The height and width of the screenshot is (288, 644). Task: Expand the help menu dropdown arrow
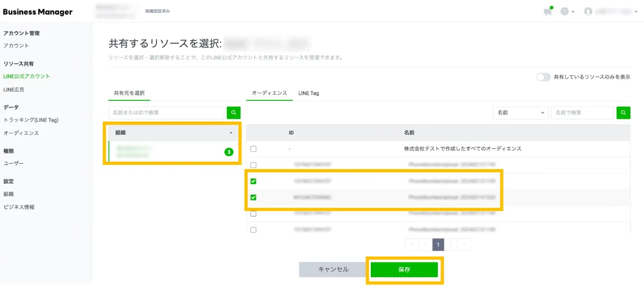(x=573, y=12)
